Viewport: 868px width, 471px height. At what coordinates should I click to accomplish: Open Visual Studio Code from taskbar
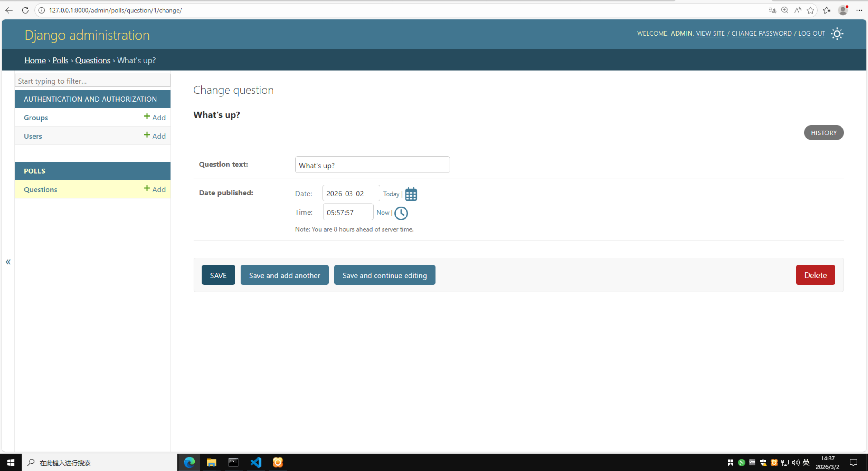pos(256,462)
